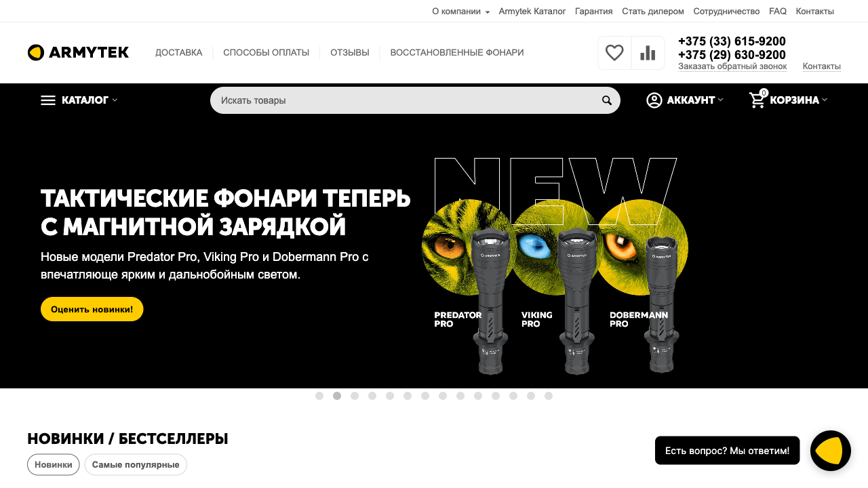The height and width of the screenshot is (488, 868).
Task: Select the second carousel dot
Action: click(x=337, y=396)
